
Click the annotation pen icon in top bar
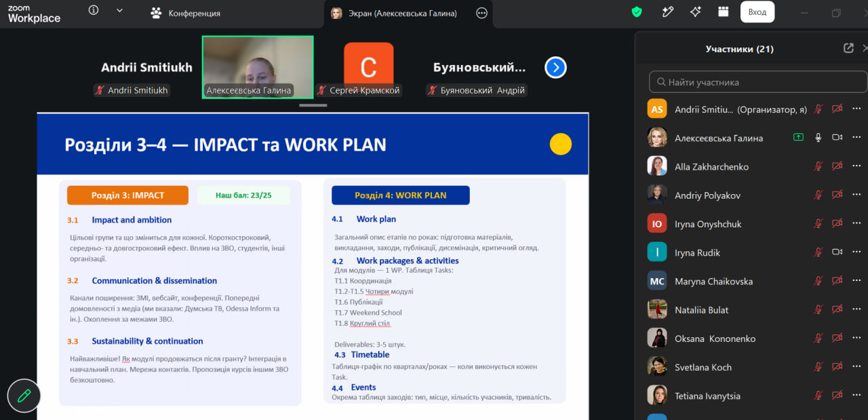[x=667, y=12]
